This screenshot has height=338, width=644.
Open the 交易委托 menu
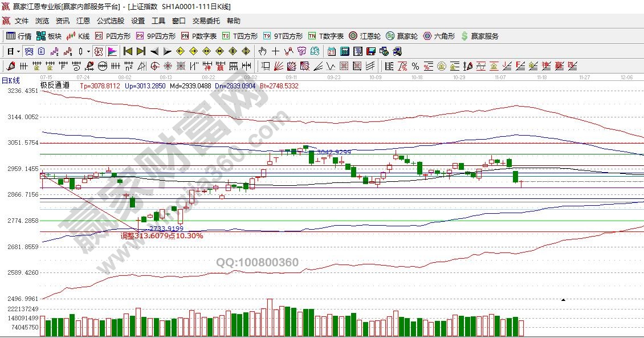point(206,21)
